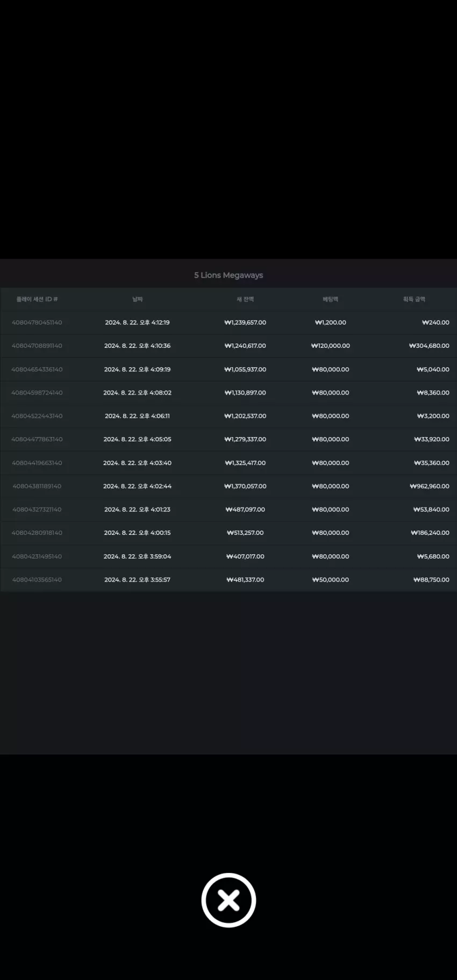This screenshot has width=457, height=980.
Task: Select session ID 40804231495140
Action: (x=37, y=556)
